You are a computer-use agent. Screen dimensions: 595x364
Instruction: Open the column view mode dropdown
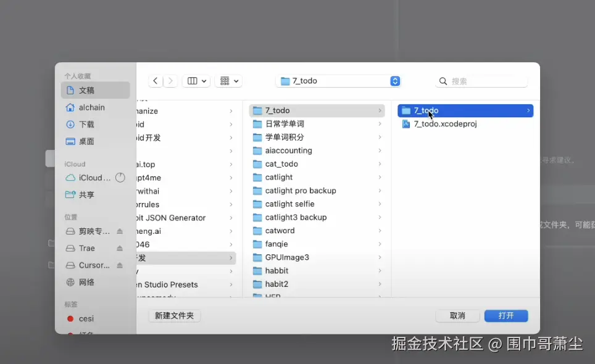196,81
